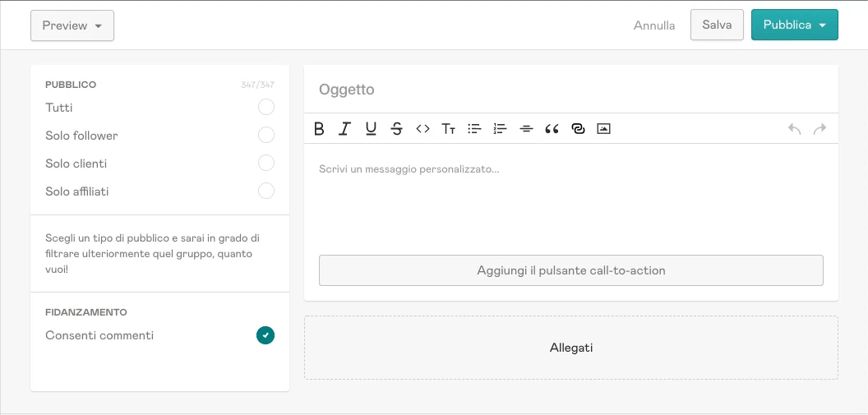Click the Oggetto subject field

click(570, 90)
